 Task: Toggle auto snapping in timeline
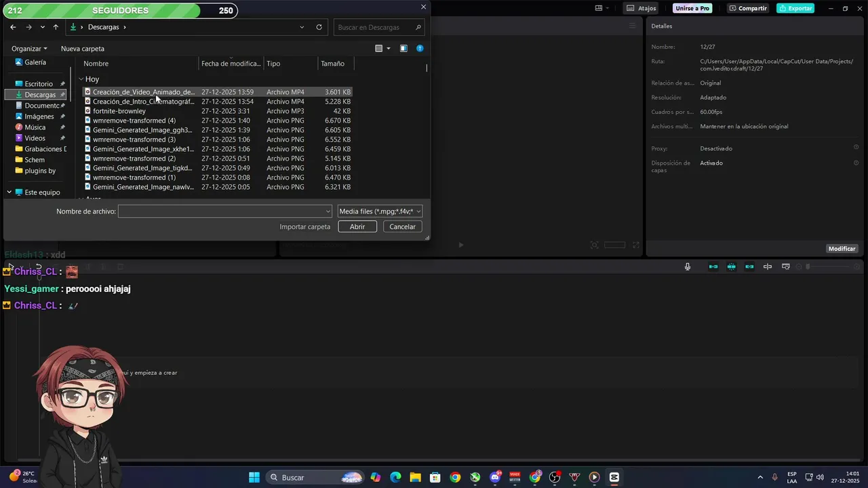click(732, 267)
